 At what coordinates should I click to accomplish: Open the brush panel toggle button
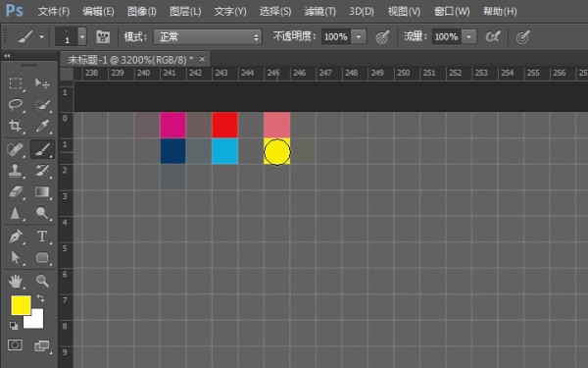(x=103, y=37)
